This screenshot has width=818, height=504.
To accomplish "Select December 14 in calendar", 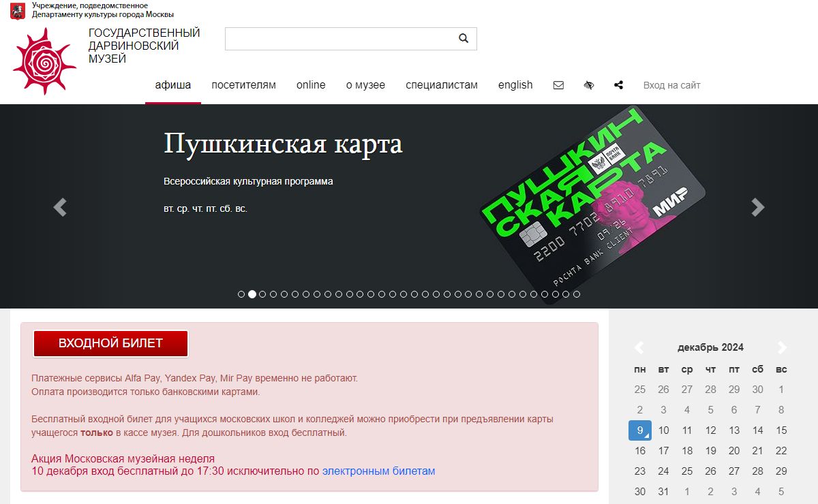I will click(x=758, y=430).
